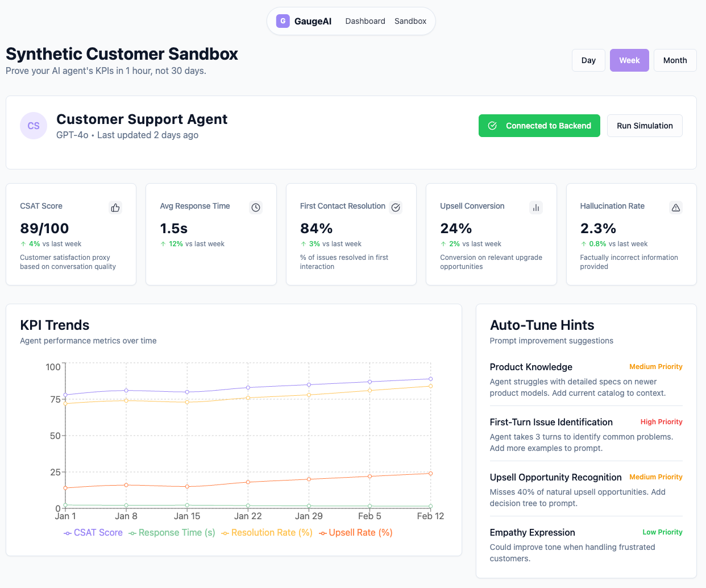Click the thumbs-up icon on CSAT Score card
Viewport: 706px width, 588px height.
tap(115, 208)
